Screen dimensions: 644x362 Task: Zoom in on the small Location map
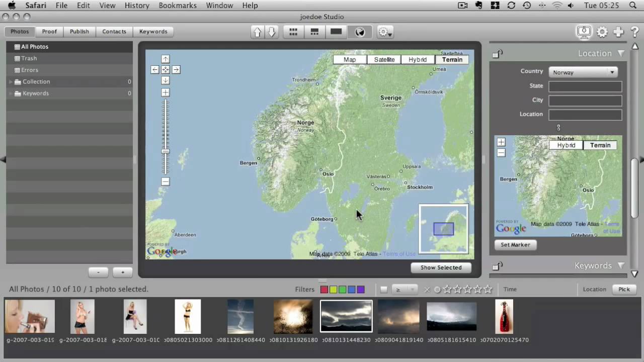pyautogui.click(x=501, y=142)
